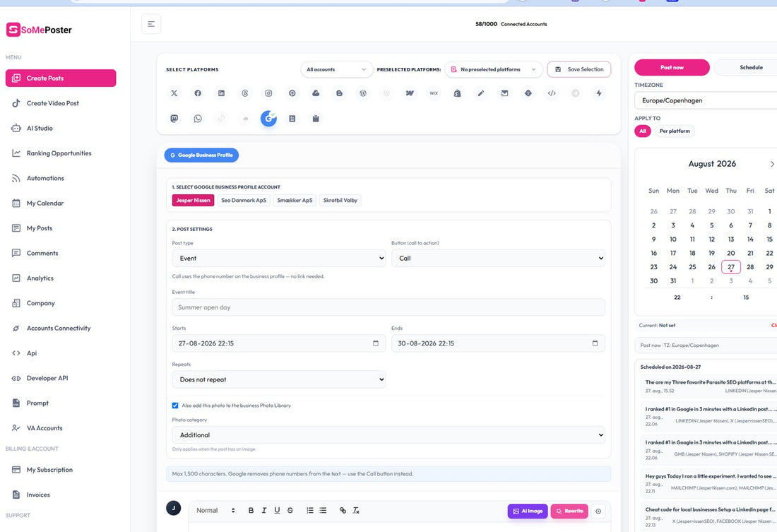Select the X (Twitter) platform icon

click(x=174, y=93)
